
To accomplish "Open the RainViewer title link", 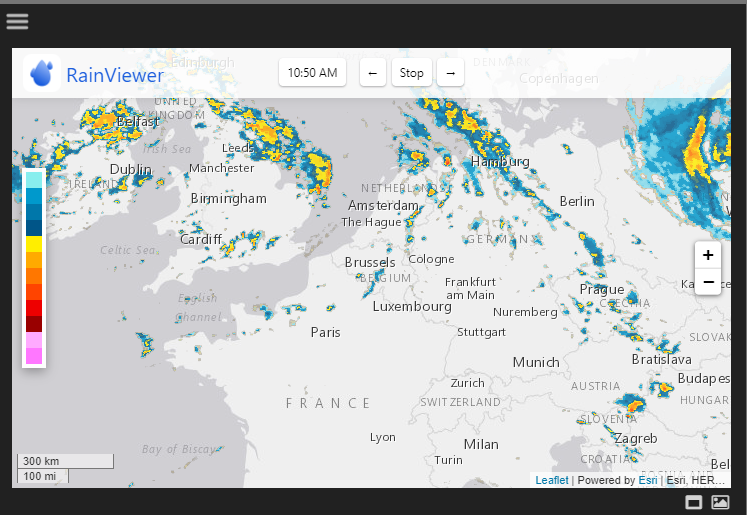I will click(115, 75).
